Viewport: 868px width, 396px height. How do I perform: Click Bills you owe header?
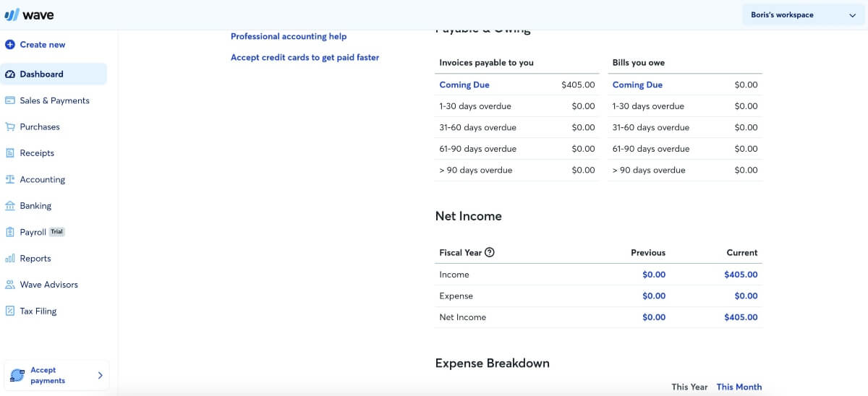(x=639, y=63)
